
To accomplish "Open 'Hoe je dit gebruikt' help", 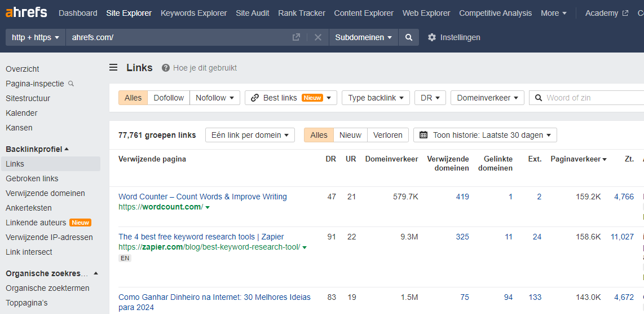I will pyautogui.click(x=199, y=68).
